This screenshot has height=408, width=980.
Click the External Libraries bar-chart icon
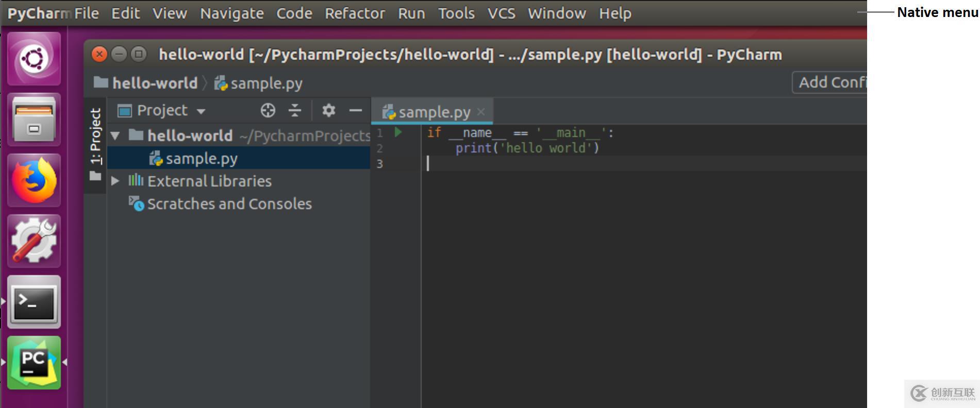click(136, 180)
